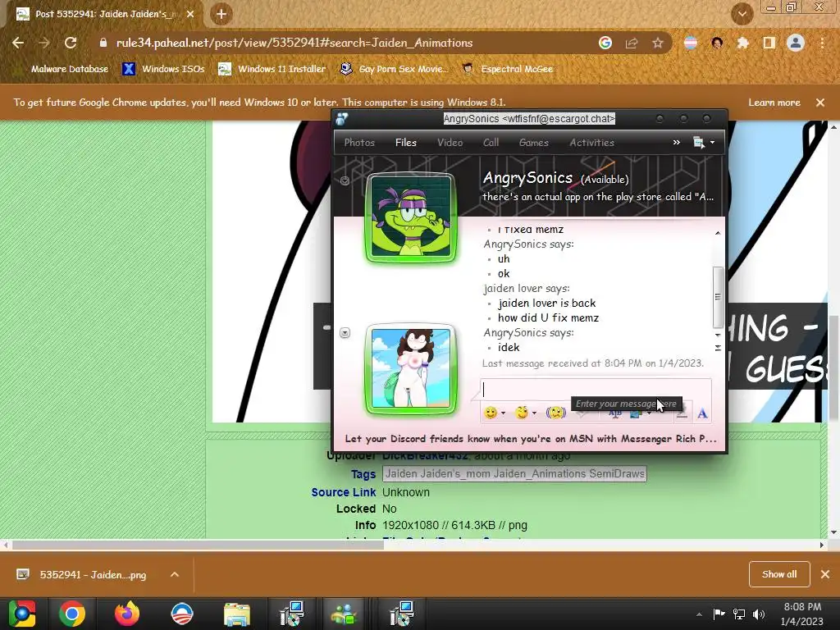Viewport: 840px width, 630px height.
Task: Click AngrySonics' crocodile display picture
Action: tap(411, 217)
